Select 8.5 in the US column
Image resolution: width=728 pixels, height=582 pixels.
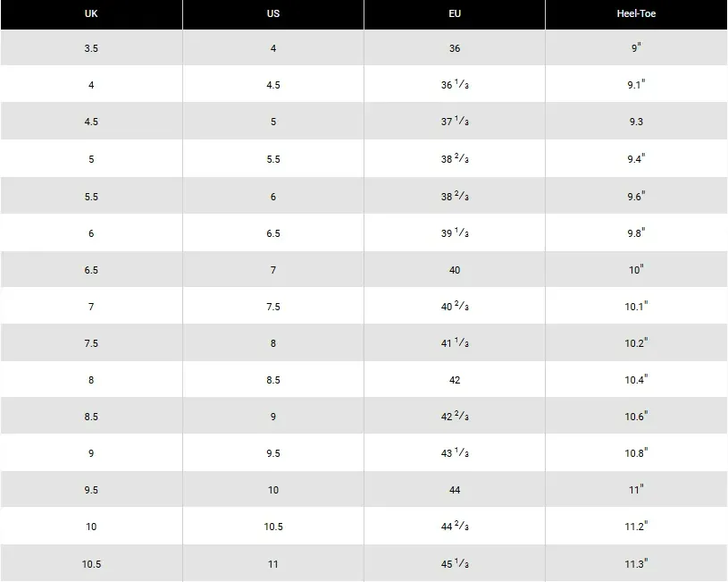[x=273, y=380]
